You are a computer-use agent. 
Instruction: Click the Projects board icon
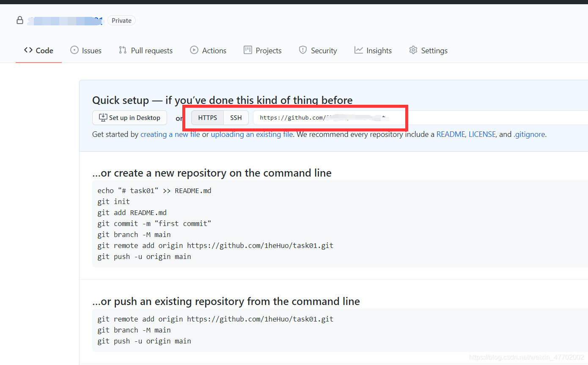[x=248, y=50]
